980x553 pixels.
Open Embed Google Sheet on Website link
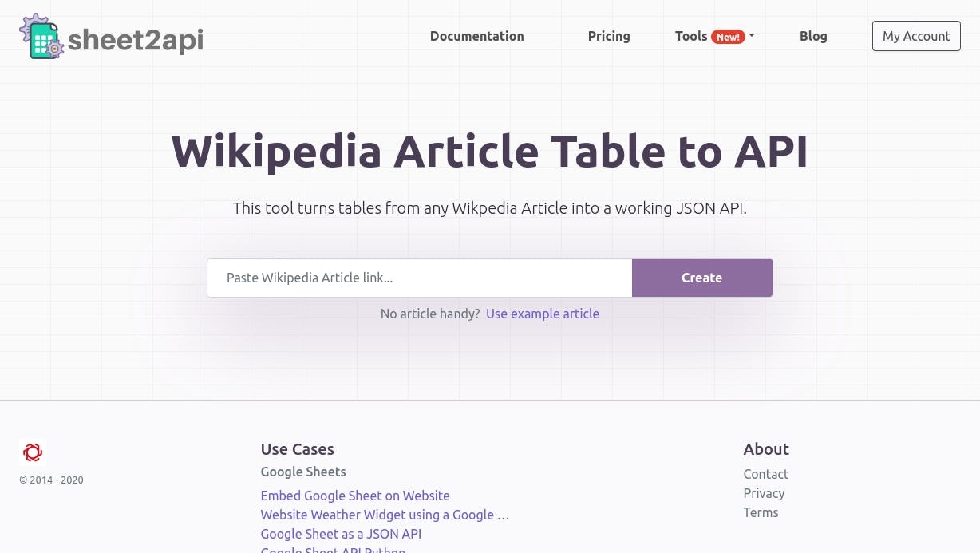(355, 496)
